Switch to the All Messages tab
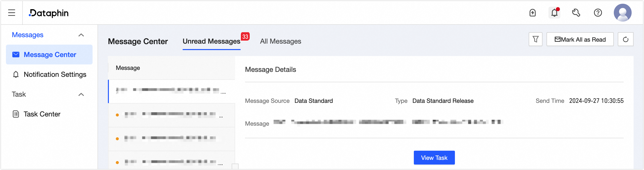 [x=280, y=41]
